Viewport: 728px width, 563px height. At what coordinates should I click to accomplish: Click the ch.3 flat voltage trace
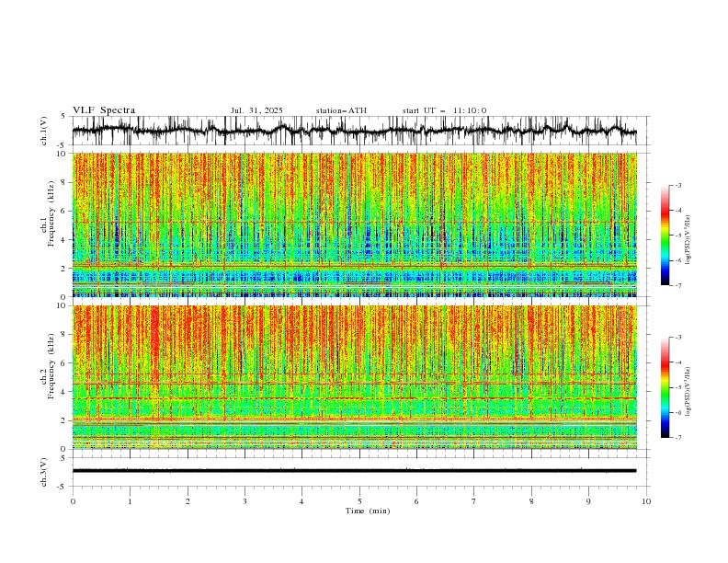(355, 471)
